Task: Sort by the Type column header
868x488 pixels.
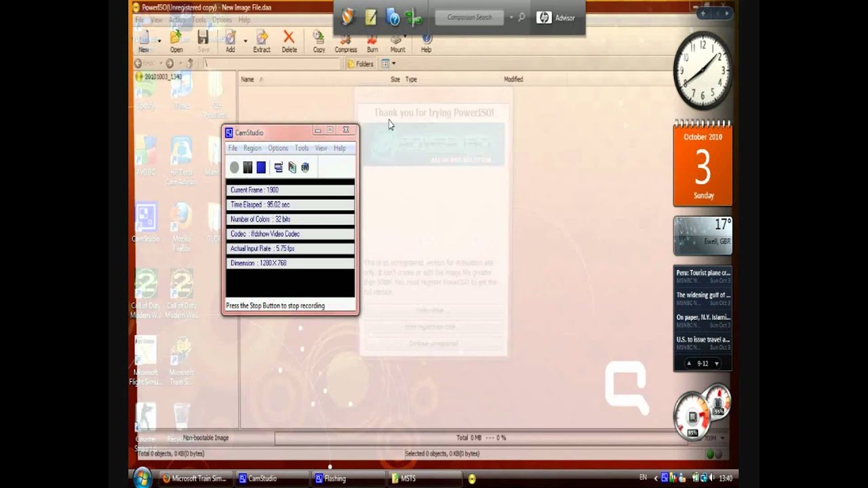Action: (411, 79)
